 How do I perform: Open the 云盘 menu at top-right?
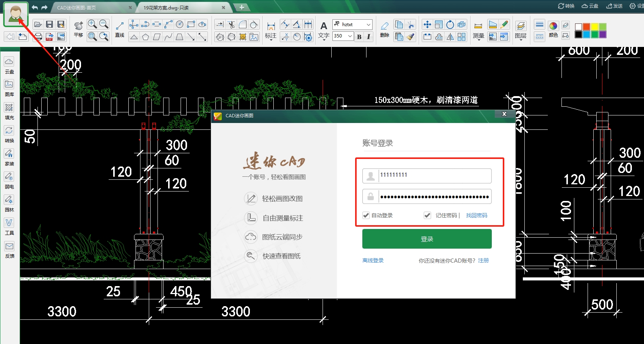[x=590, y=6]
